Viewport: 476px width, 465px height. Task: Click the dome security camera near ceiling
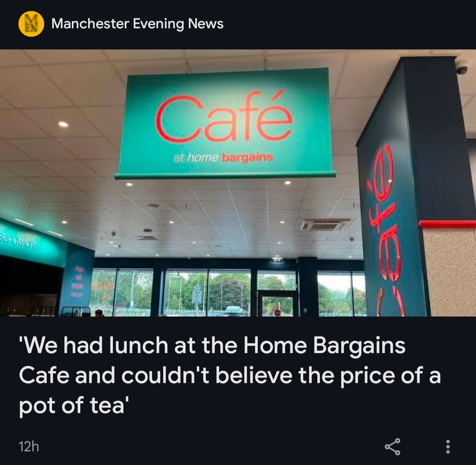(x=462, y=68)
